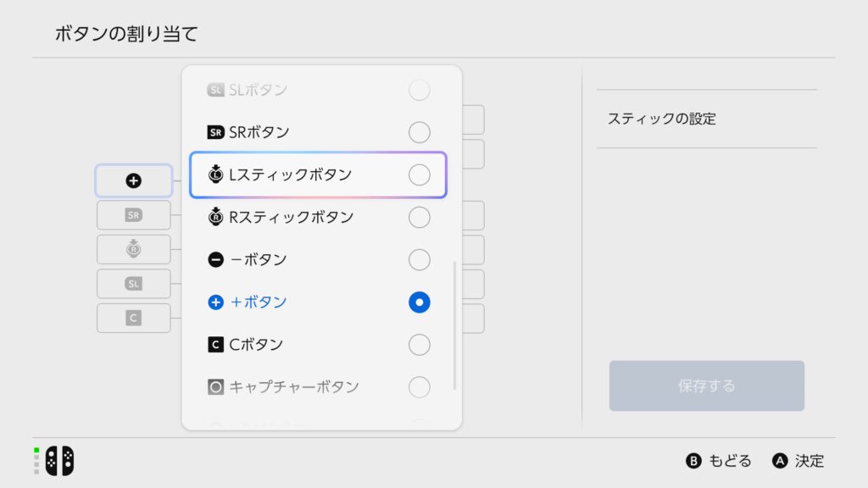Click the Joy-Con controller icon at bottom left
The height and width of the screenshot is (488, 868).
point(59,460)
